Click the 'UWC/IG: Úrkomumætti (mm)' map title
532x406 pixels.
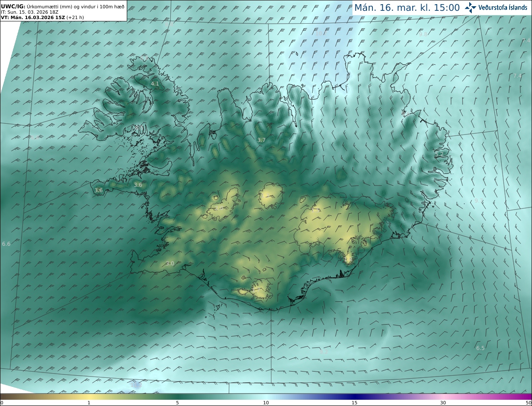click(62, 7)
